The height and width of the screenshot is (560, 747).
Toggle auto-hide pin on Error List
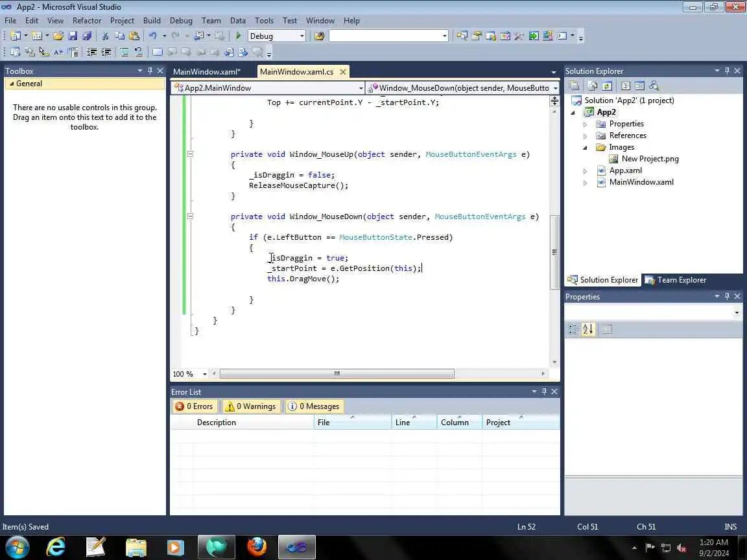[x=544, y=391]
